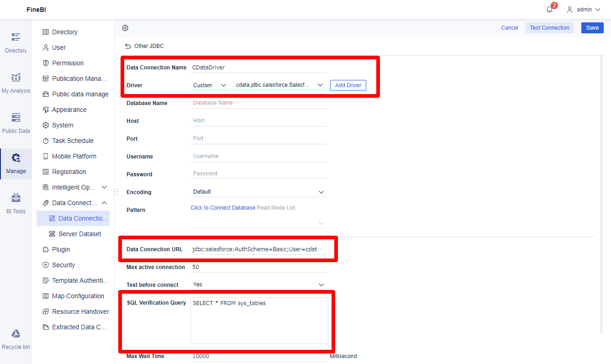
Task: Open the Recycle bin
Action: [x=16, y=339]
